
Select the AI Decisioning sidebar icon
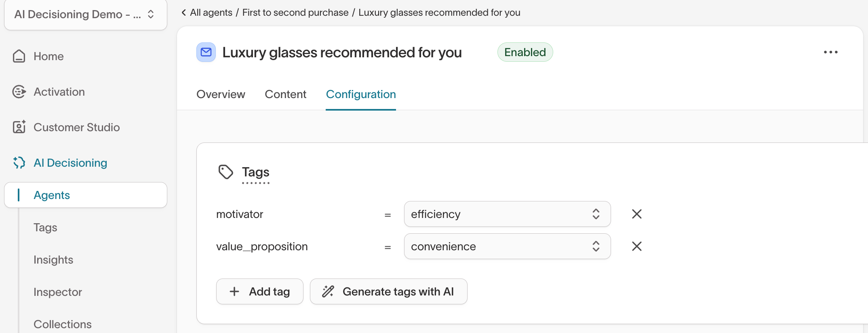click(x=19, y=163)
